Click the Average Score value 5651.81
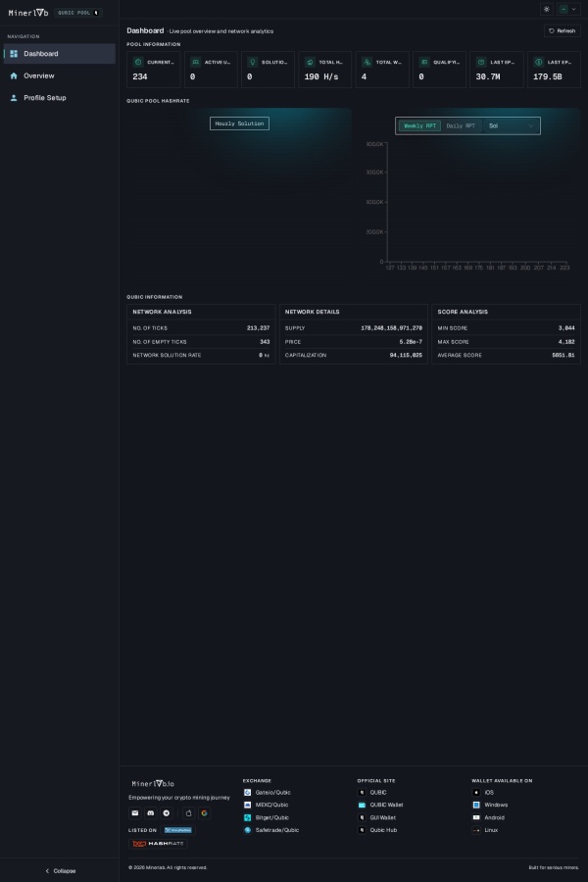The image size is (588, 882). click(563, 356)
